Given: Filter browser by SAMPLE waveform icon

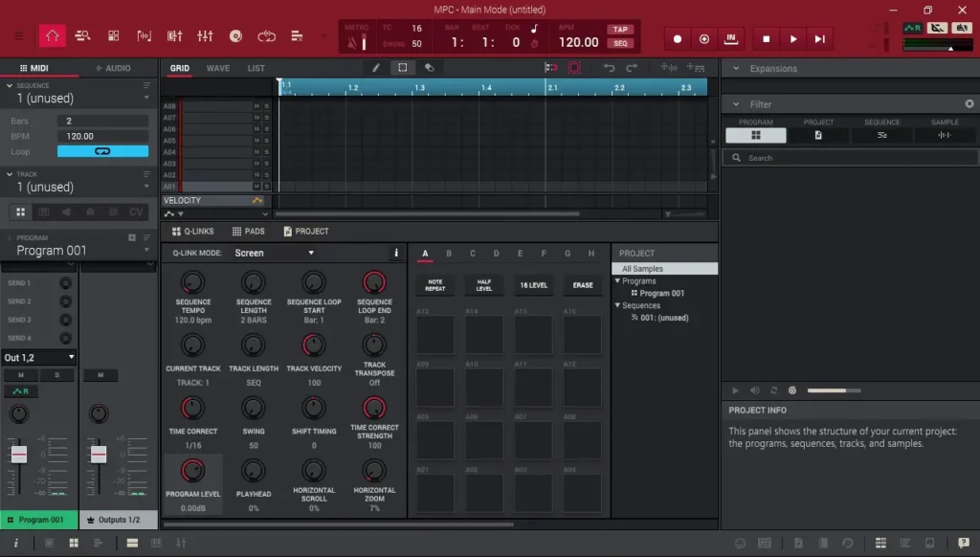Looking at the screenshot, I should click(945, 135).
